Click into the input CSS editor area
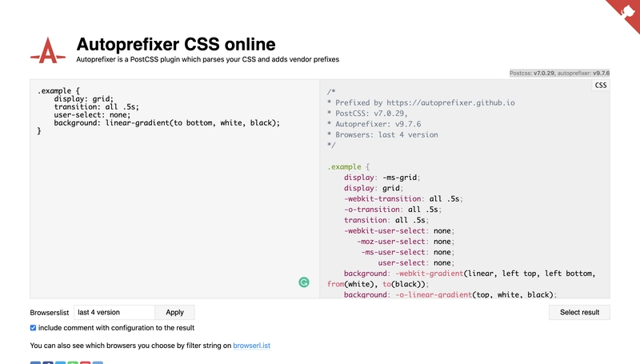 coord(174,189)
